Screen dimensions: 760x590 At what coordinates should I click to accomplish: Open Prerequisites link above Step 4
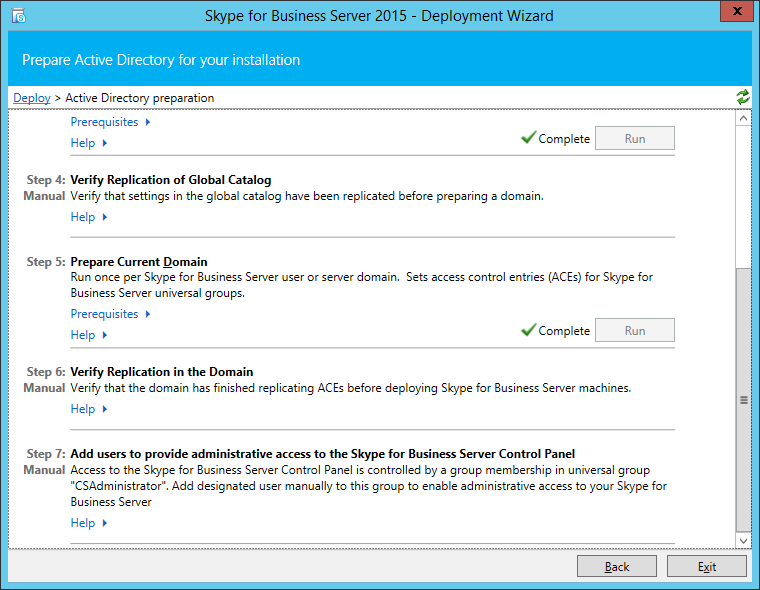tap(104, 122)
